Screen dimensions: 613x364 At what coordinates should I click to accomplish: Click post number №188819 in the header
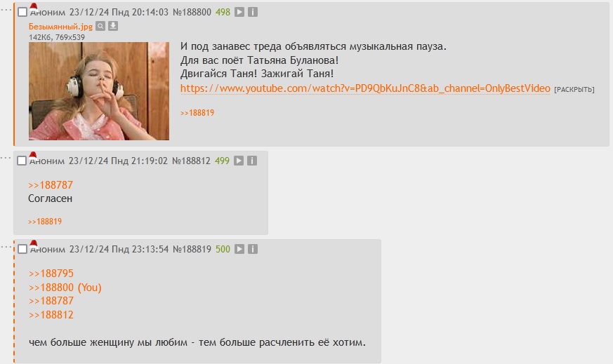[192, 249]
